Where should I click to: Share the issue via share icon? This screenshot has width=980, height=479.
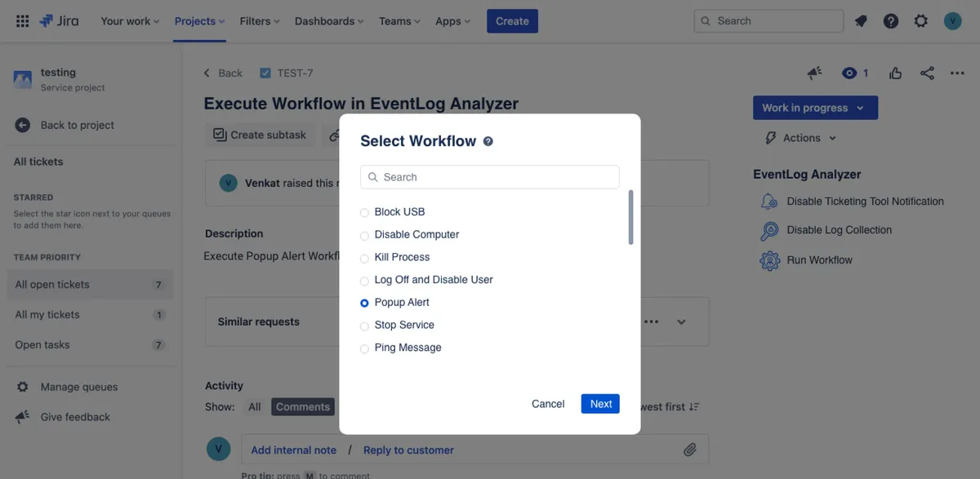(x=927, y=73)
